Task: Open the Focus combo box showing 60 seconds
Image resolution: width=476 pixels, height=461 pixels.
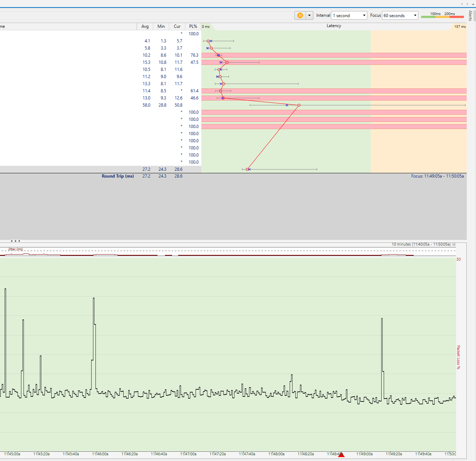Action: (400, 15)
